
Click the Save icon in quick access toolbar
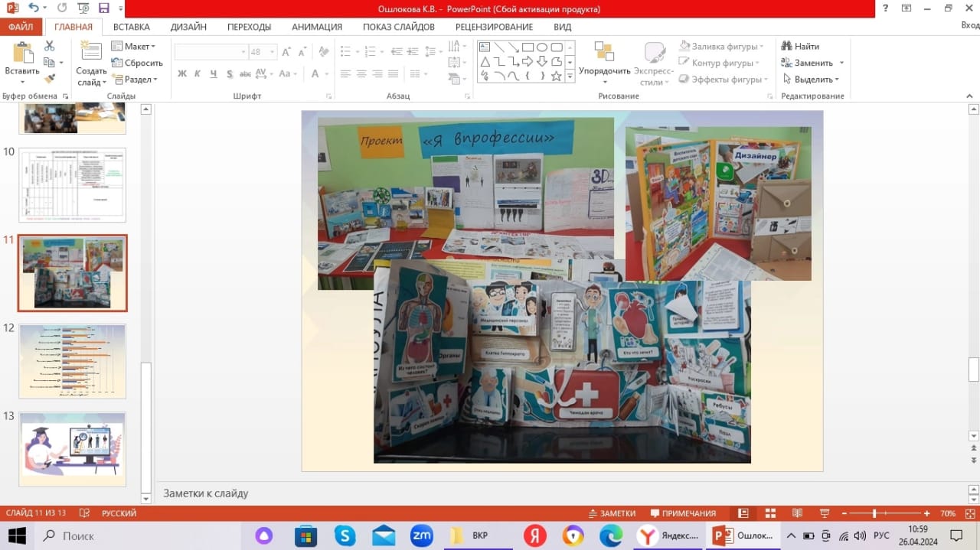(x=104, y=8)
